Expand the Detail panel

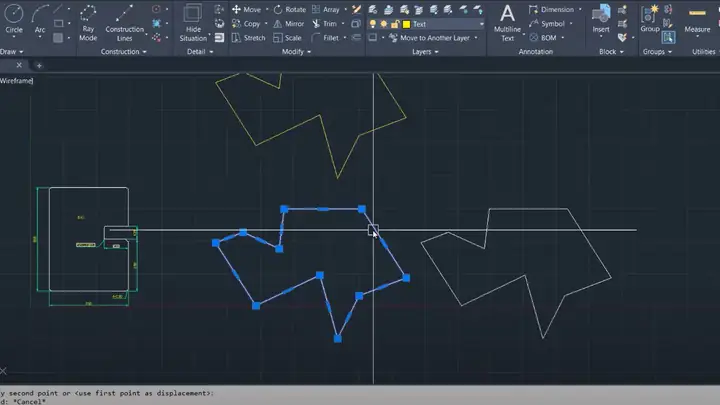[200, 51]
